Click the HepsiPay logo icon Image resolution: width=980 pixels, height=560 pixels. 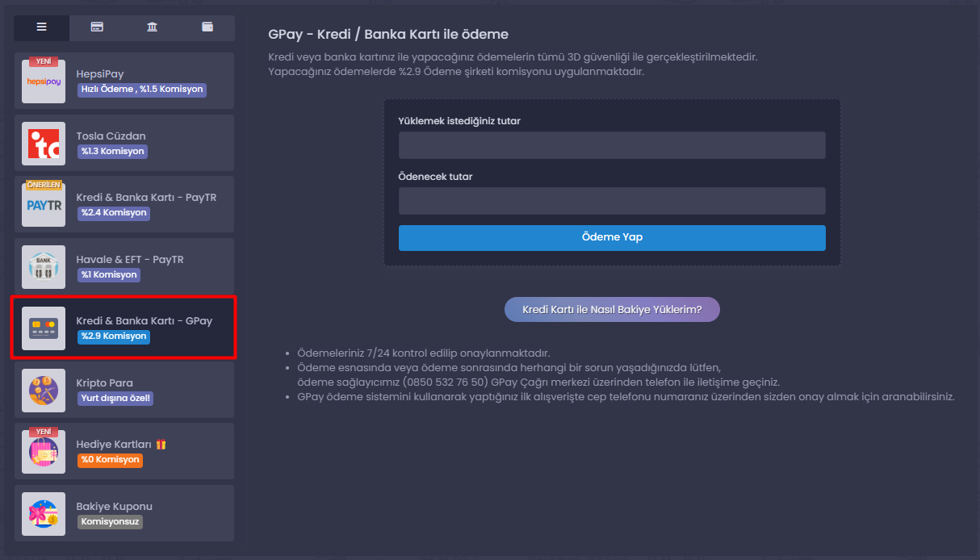pyautogui.click(x=44, y=81)
